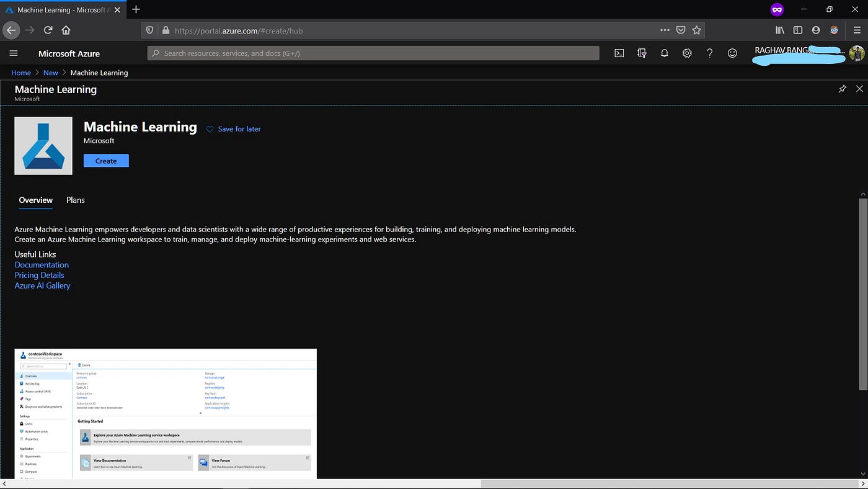Click the horizontal scrollbar at the bottom
868x489 pixels.
(671, 483)
